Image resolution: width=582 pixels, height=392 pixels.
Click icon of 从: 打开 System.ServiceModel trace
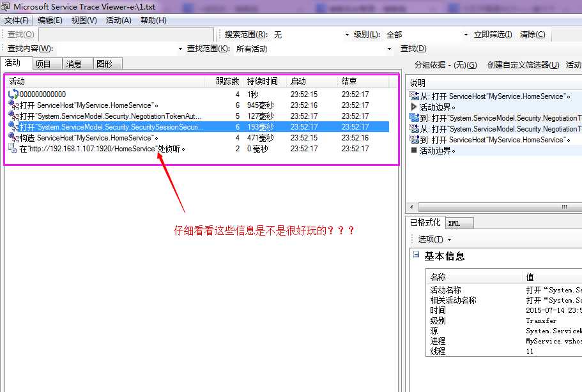tap(414, 129)
